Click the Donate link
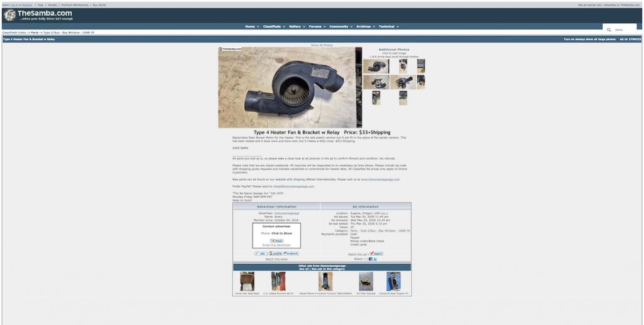Image resolution: width=644 pixels, height=325 pixels. click(x=52, y=5)
